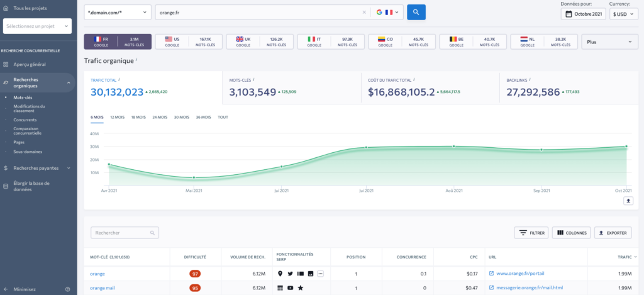Viewport: 644px width, 295px height.
Task: Click the Recherches payantes dollar icon
Action: [5, 168]
